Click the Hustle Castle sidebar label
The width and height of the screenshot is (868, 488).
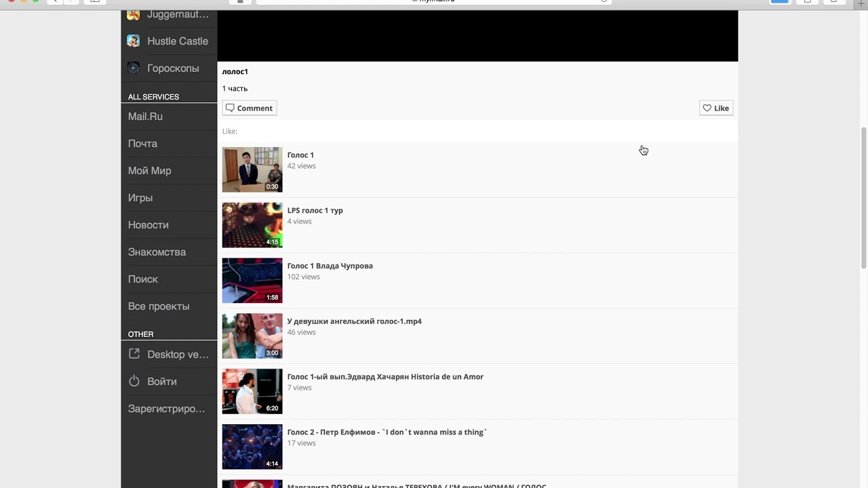pos(178,41)
